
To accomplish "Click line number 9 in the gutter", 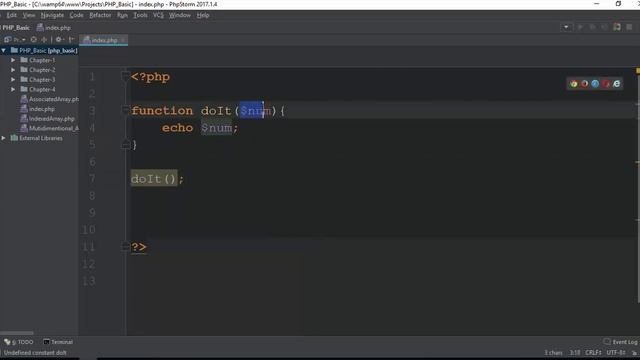I will pyautogui.click(x=92, y=212).
